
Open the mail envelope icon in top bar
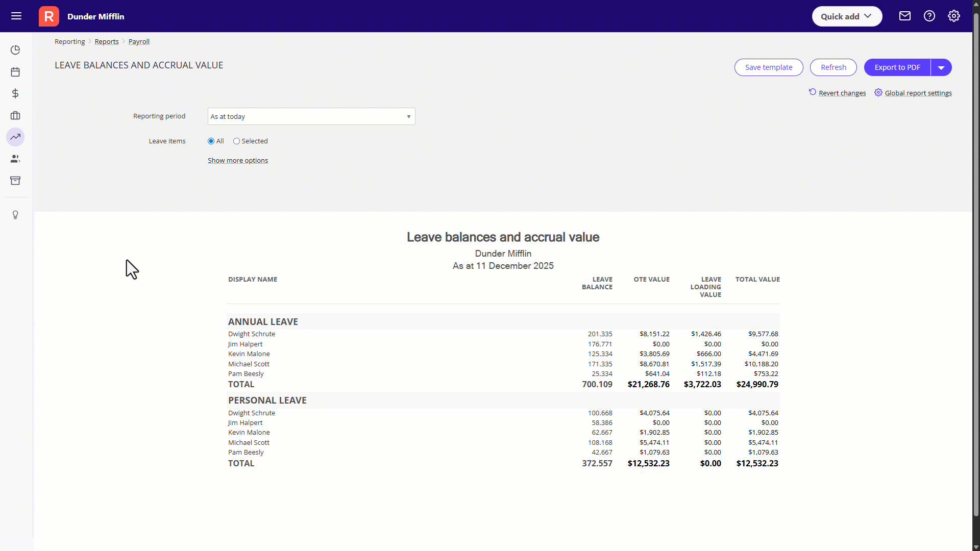(x=904, y=16)
